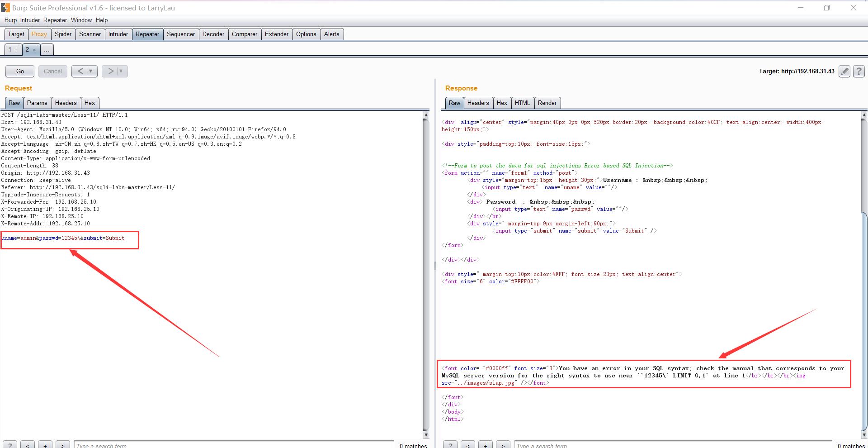Click the request search term field

[234, 445]
